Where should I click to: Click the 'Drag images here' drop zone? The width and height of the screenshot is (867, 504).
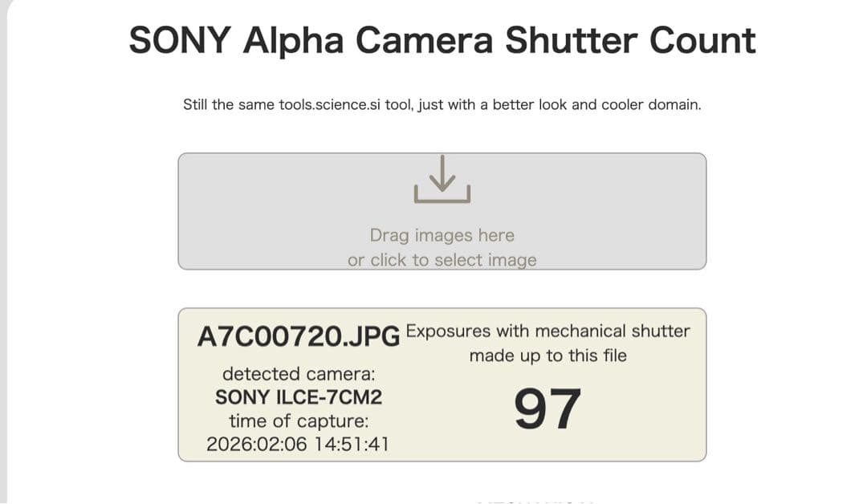point(442,235)
